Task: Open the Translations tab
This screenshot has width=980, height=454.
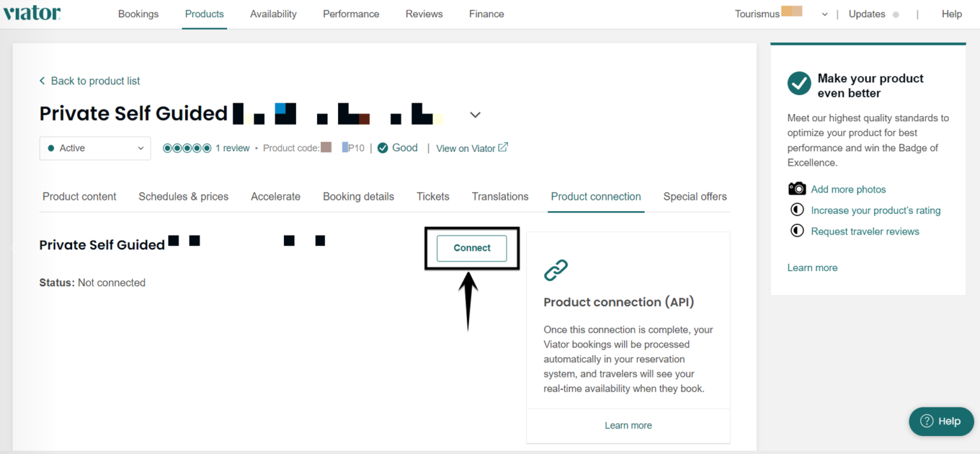Action: 500,196
